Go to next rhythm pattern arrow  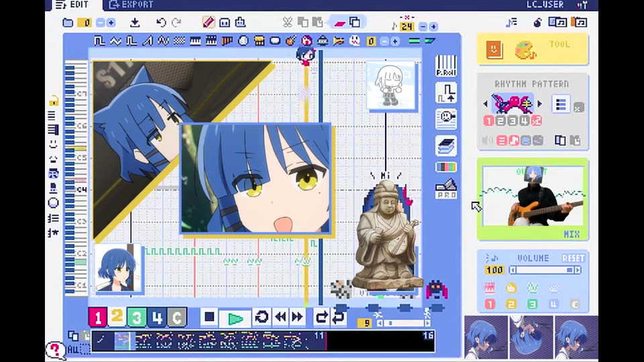point(540,105)
